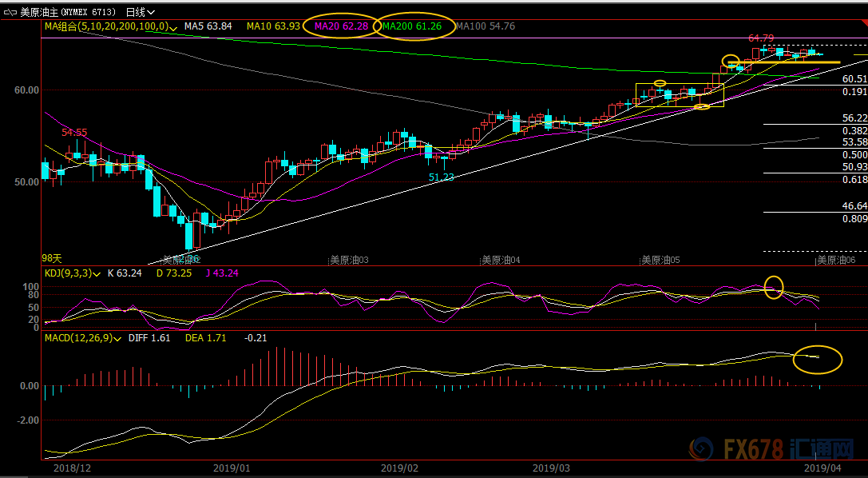
Task: Click the J 43.24 reading
Action: [221, 273]
